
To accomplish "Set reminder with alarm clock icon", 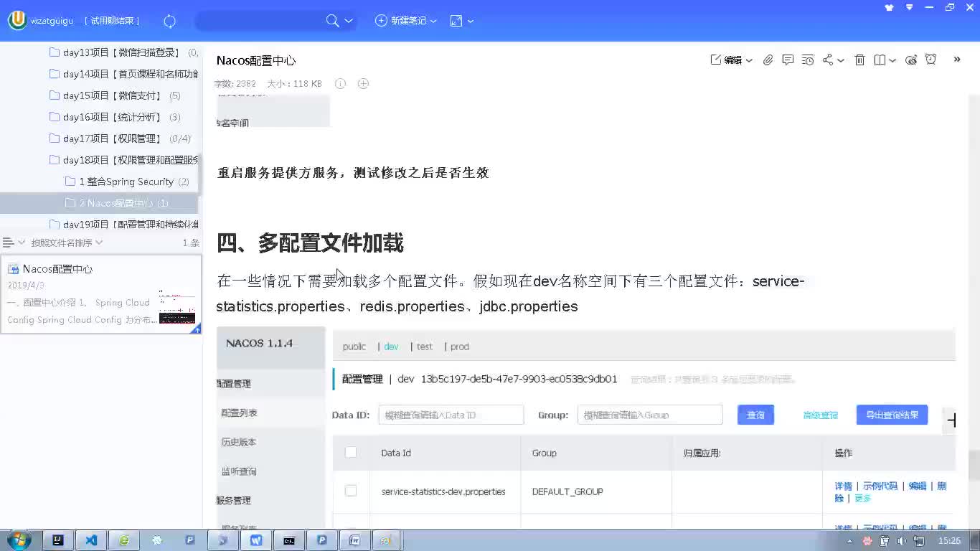I will pyautogui.click(x=930, y=60).
